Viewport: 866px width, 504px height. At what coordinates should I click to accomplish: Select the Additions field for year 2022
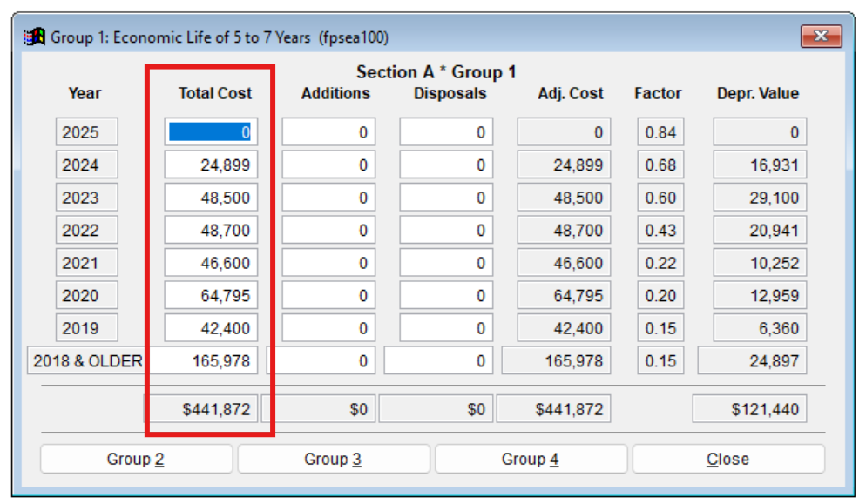coord(328,231)
